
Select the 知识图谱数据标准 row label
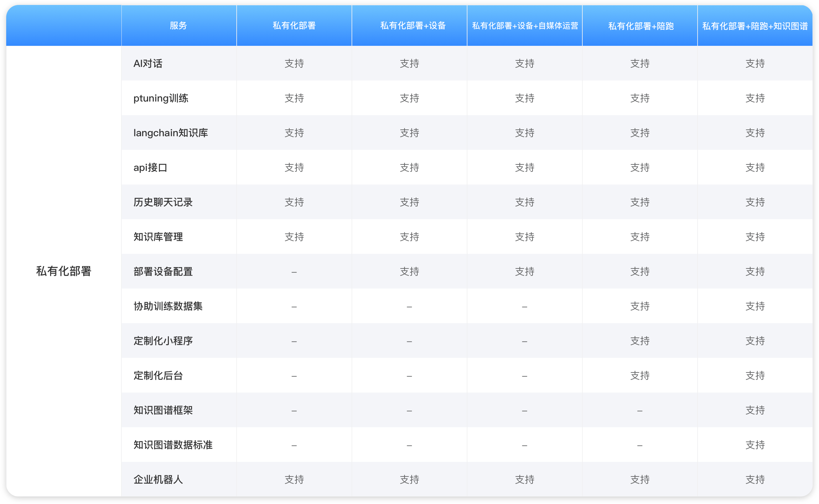pyautogui.click(x=173, y=445)
